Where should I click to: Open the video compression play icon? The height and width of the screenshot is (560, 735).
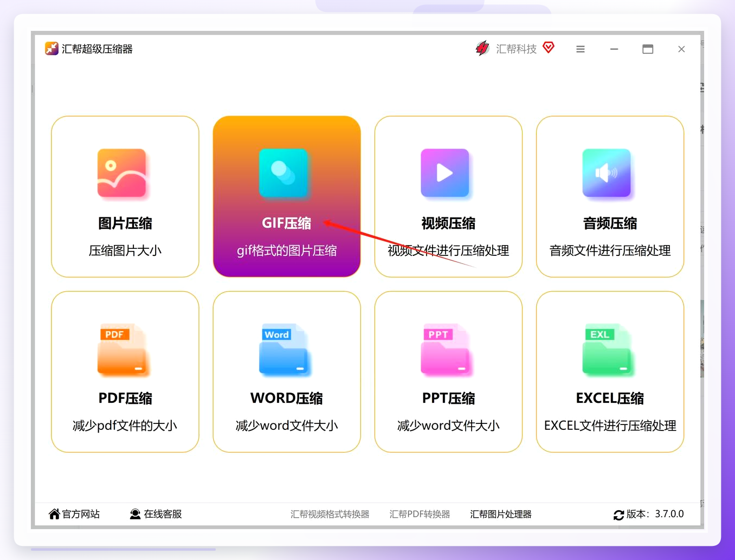445,173
